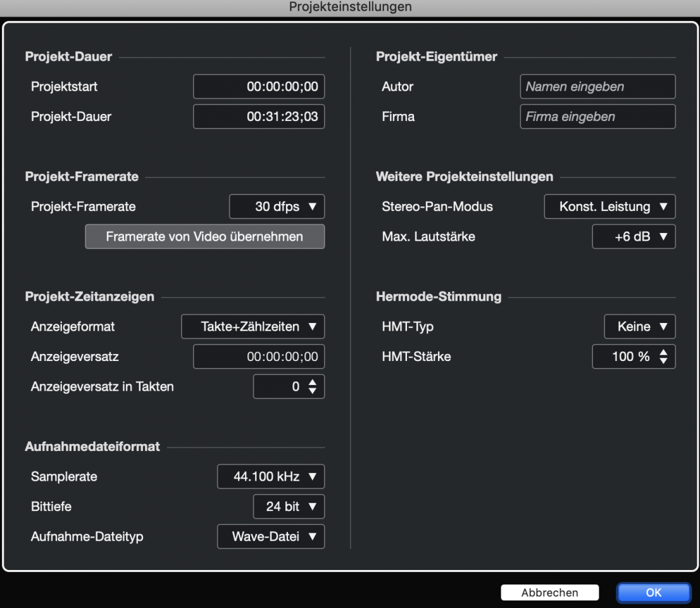Click the Aufnahmedateiformat section heading
This screenshot has width=700, height=608.
92,446
